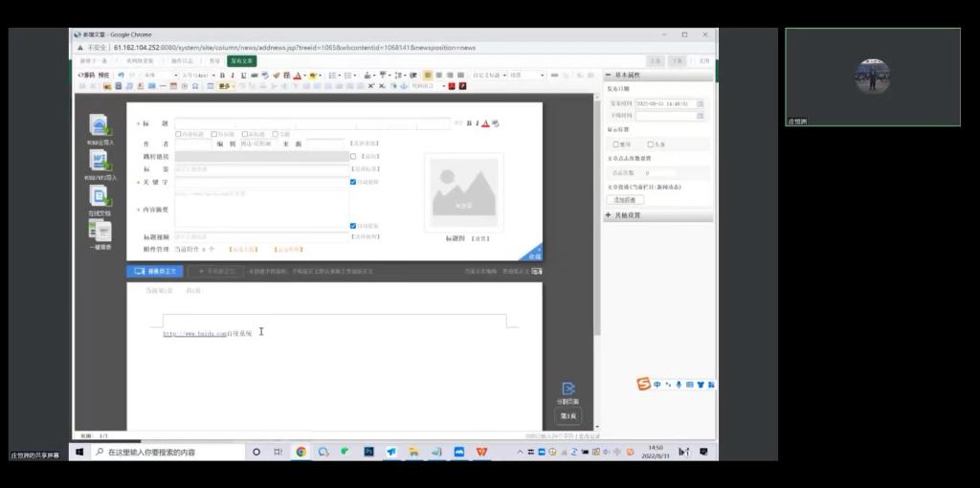The image size is (980, 488).
Task: Toggle the auto-extract checkbox beside keywords field
Action: (x=353, y=181)
